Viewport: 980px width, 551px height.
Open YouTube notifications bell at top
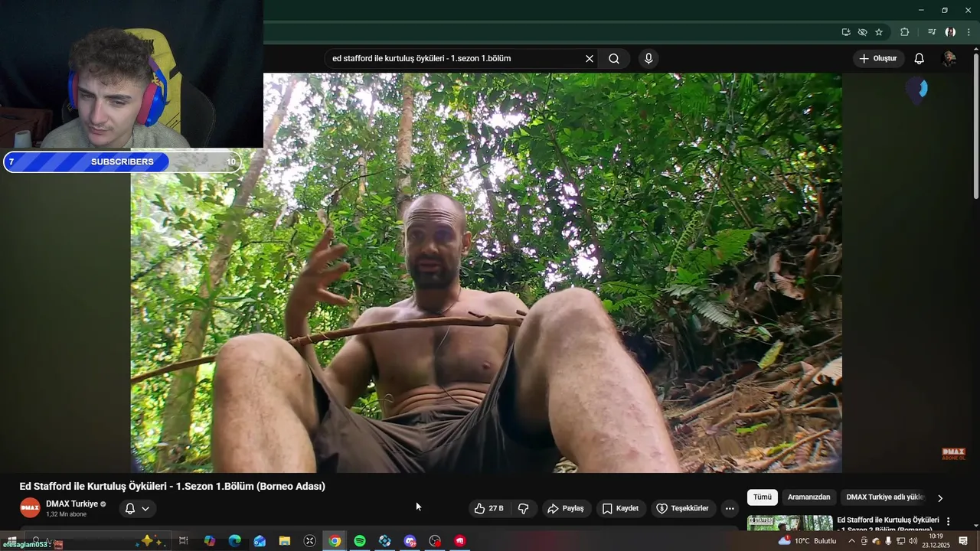click(x=920, y=59)
